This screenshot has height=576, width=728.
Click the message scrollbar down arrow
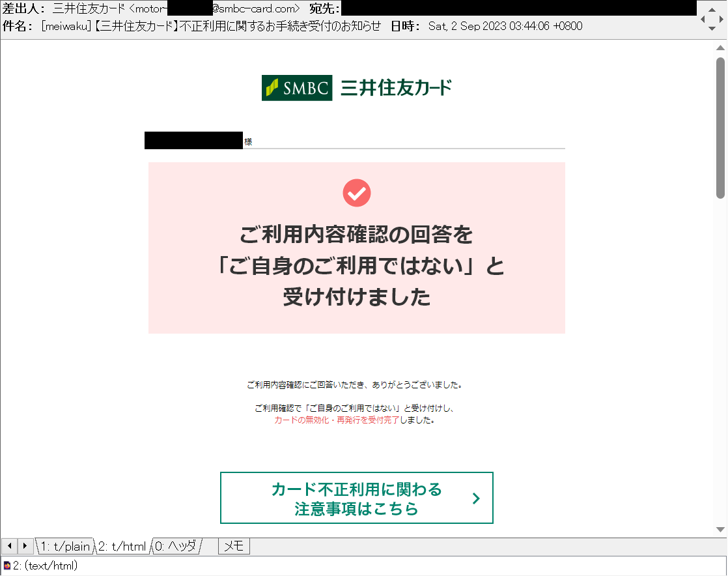click(720, 530)
